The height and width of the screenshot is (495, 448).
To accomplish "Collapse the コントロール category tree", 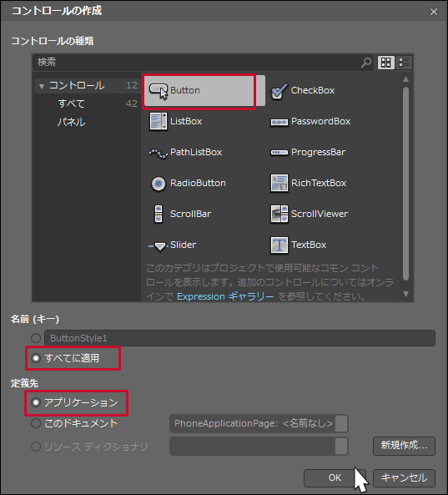I will coord(42,86).
